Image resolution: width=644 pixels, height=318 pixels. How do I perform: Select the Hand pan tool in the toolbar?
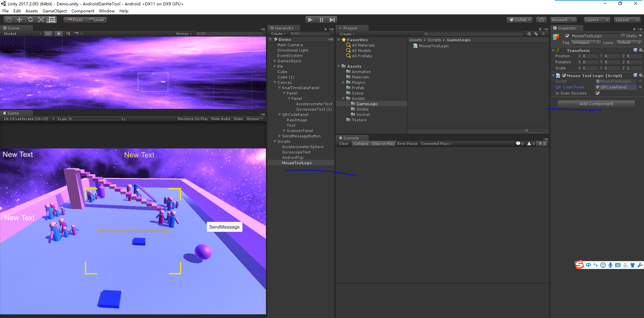[8, 19]
